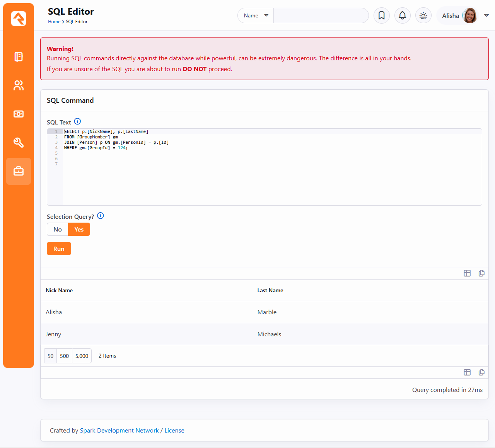Set Selection Query to Yes

(79, 230)
